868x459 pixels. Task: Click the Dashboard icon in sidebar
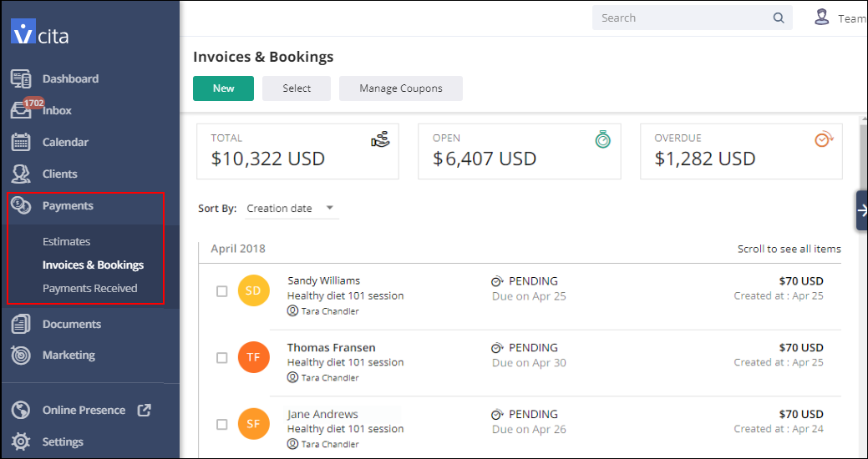[x=21, y=78]
